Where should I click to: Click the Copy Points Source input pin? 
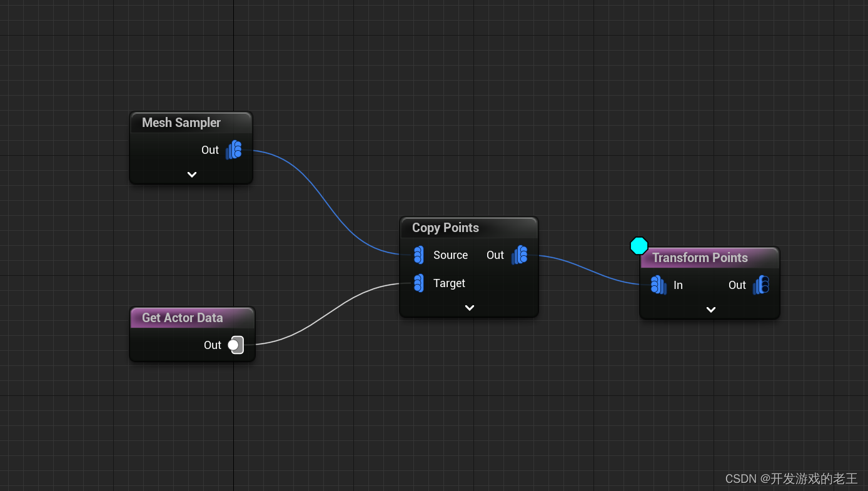pyautogui.click(x=418, y=255)
